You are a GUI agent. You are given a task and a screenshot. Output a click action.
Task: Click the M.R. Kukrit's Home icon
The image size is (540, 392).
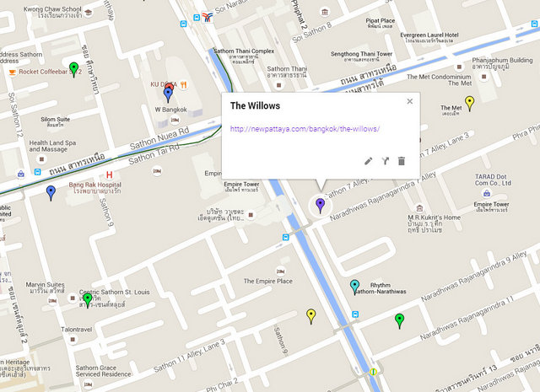419,208
